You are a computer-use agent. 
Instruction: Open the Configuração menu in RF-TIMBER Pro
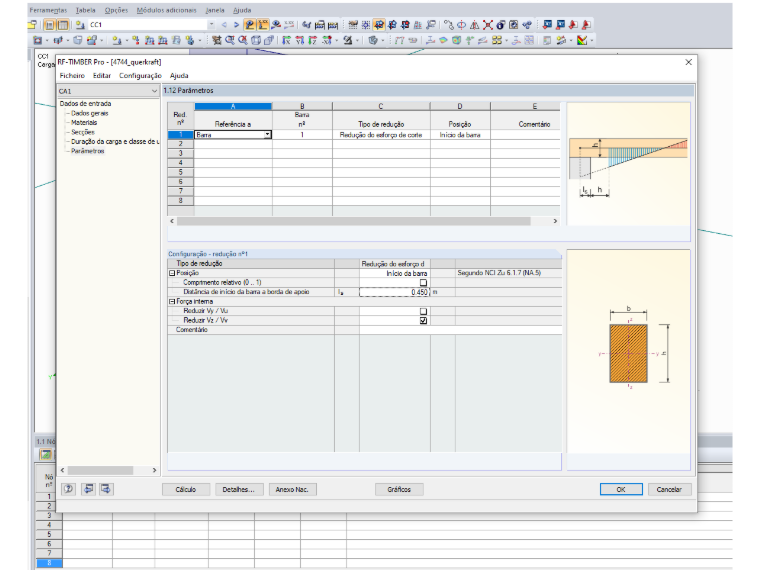click(140, 76)
